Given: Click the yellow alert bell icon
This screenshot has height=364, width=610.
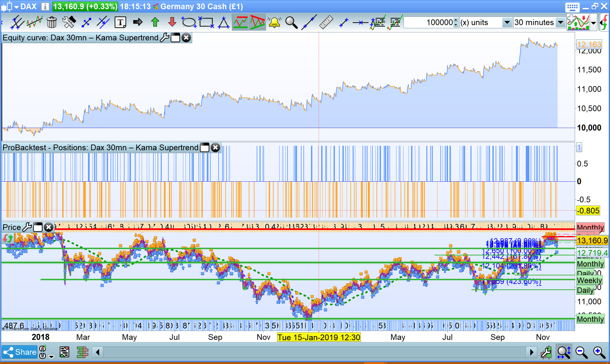Looking at the screenshot, I should (x=274, y=22).
